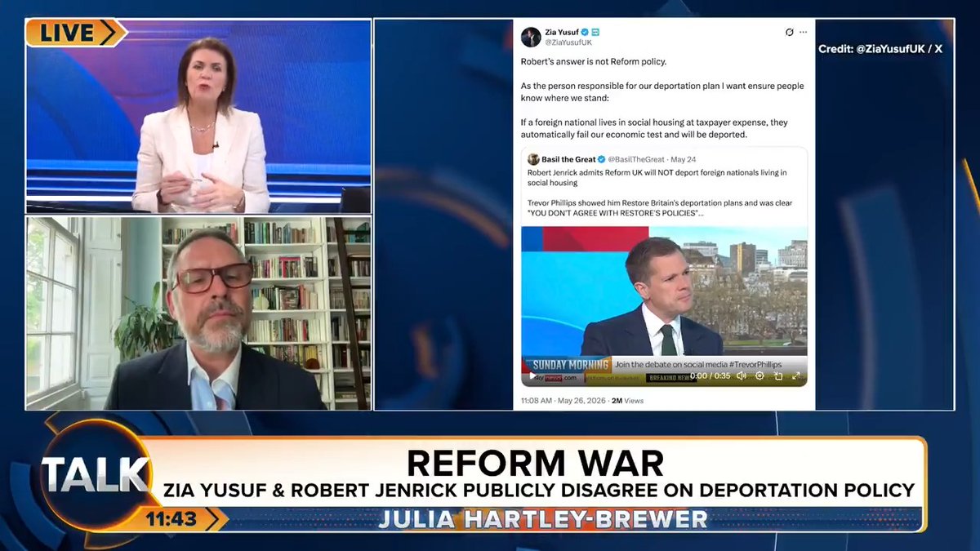Image resolution: width=980 pixels, height=551 pixels.
Task: Play the embedded Sky News video
Action: pyautogui.click(x=532, y=376)
